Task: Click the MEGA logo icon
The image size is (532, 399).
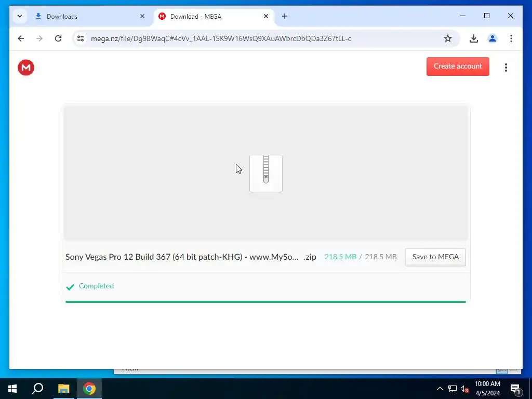Action: coord(26,68)
